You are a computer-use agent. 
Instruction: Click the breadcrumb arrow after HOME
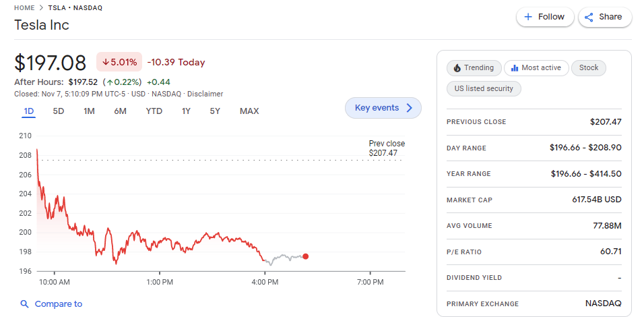click(40, 8)
